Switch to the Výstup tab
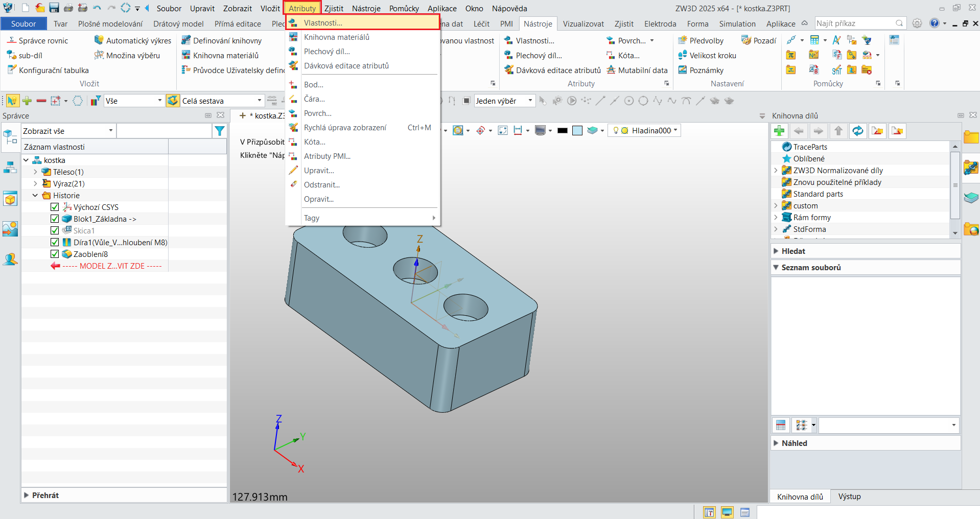Image resolution: width=980 pixels, height=519 pixels. tap(849, 496)
